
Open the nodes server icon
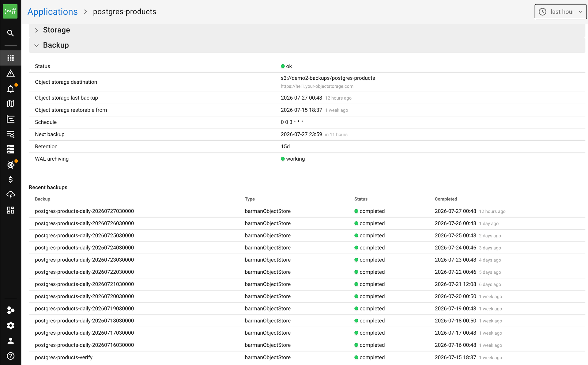[10, 149]
